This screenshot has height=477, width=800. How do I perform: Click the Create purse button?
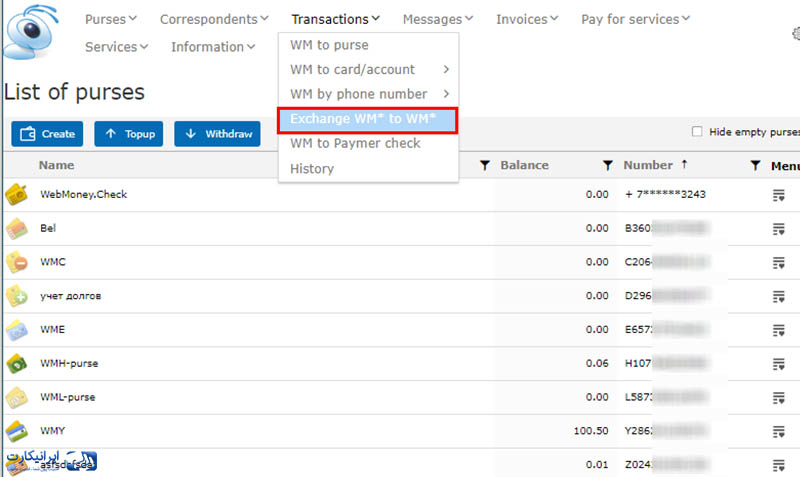[x=47, y=134]
